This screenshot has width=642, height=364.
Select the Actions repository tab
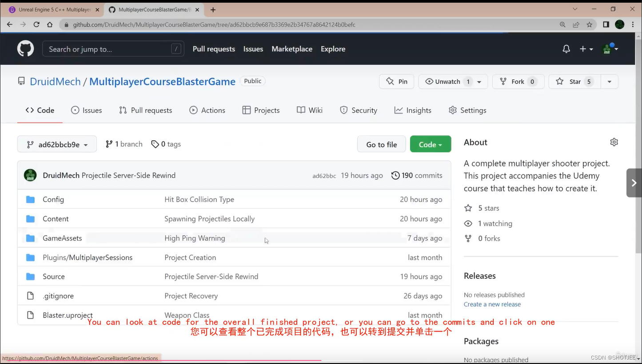pyautogui.click(x=207, y=111)
